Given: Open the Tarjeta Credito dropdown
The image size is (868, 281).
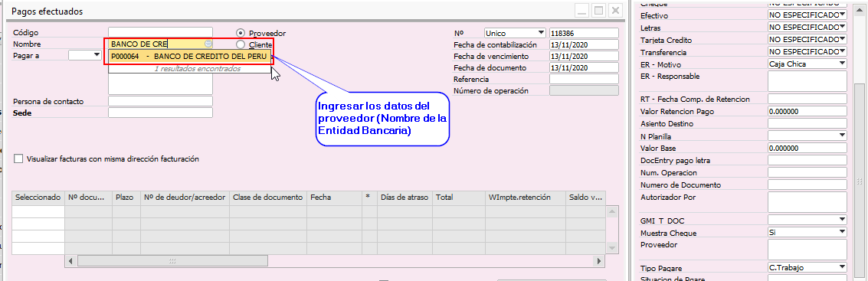Looking at the screenshot, I should (843, 39).
